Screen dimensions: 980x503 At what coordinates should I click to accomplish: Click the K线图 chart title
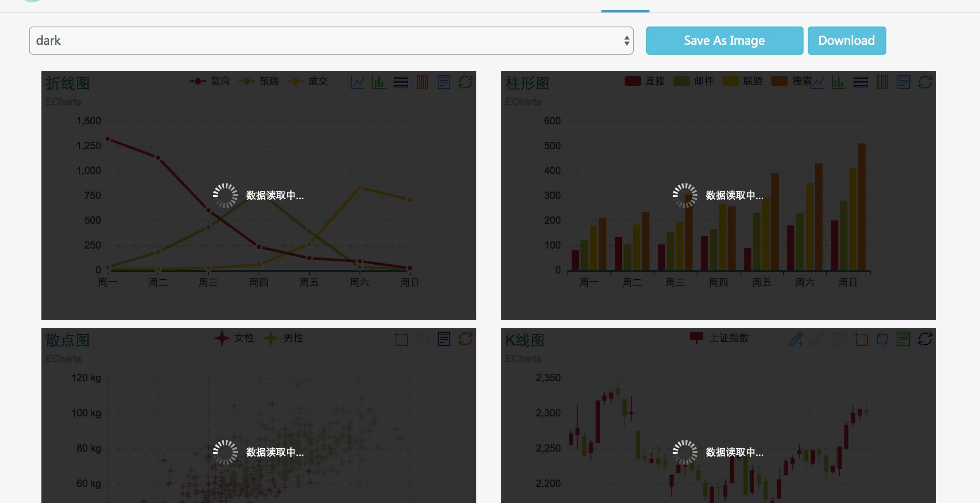tap(525, 340)
